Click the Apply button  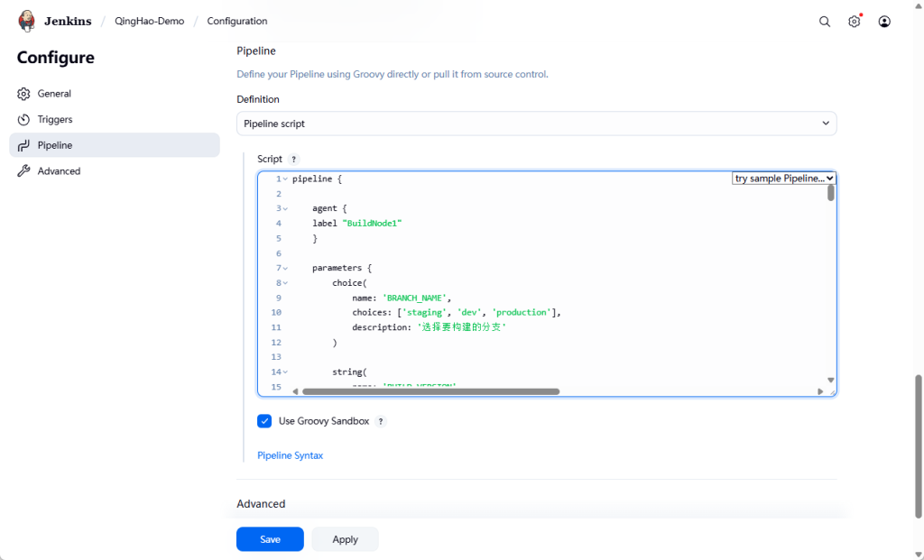[345, 539]
